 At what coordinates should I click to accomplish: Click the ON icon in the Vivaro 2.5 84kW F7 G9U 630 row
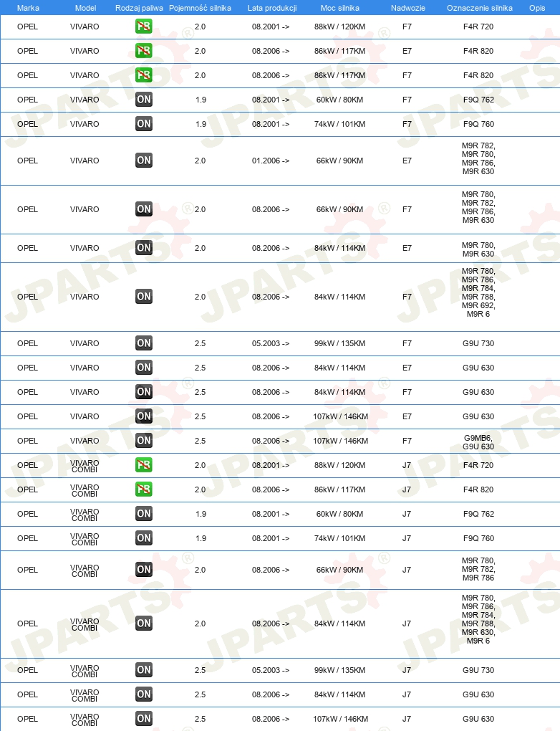click(143, 391)
